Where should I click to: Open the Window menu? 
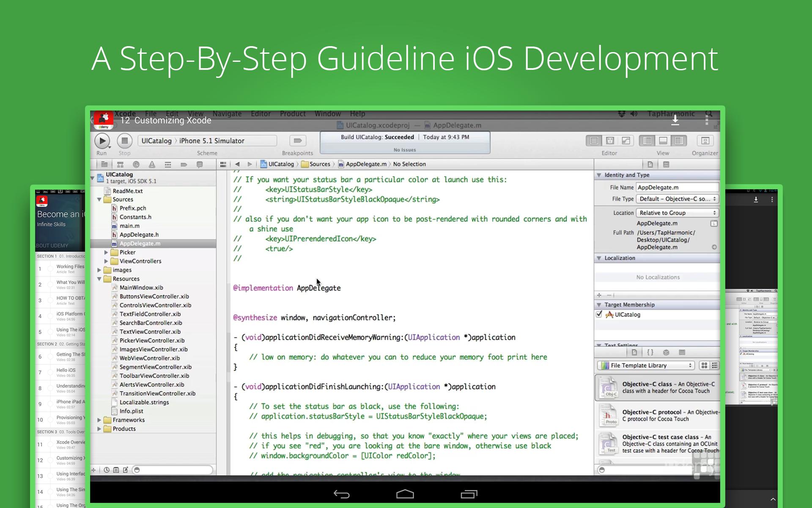328,113
